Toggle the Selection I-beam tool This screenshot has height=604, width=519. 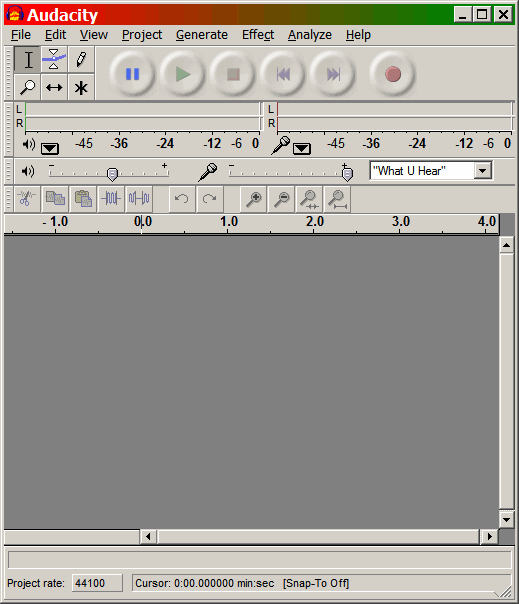tap(27, 59)
